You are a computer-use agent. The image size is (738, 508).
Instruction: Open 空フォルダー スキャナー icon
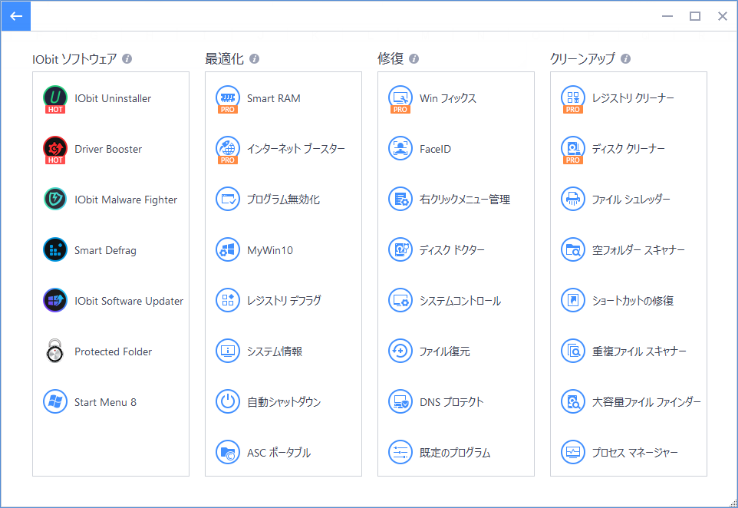(573, 250)
